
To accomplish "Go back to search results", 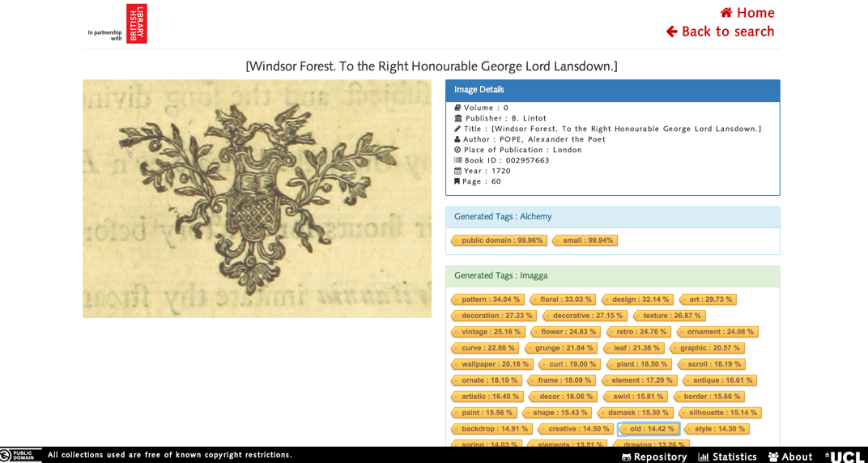I will click(720, 32).
